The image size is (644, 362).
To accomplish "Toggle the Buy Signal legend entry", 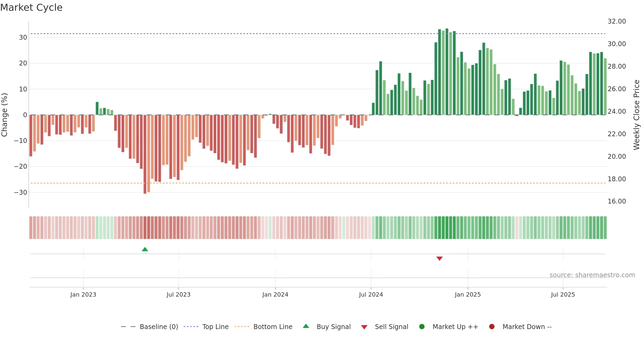I will (327, 327).
